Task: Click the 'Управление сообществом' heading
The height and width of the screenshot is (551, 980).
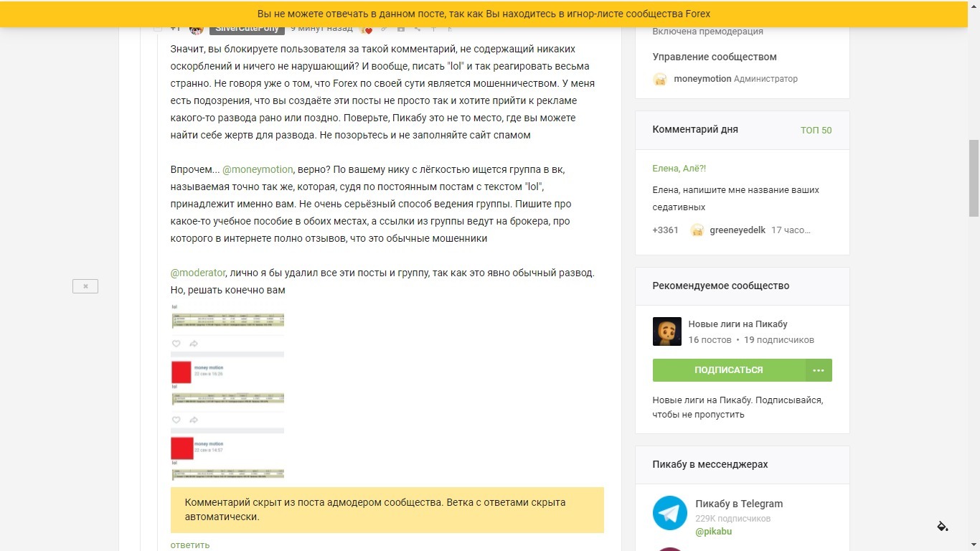Action: point(715,57)
